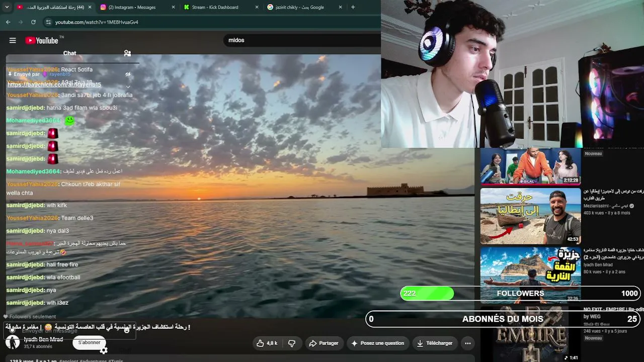Click chat message 'nya dal3'
Viewport: 644px width, 362px height.
(x=58, y=231)
